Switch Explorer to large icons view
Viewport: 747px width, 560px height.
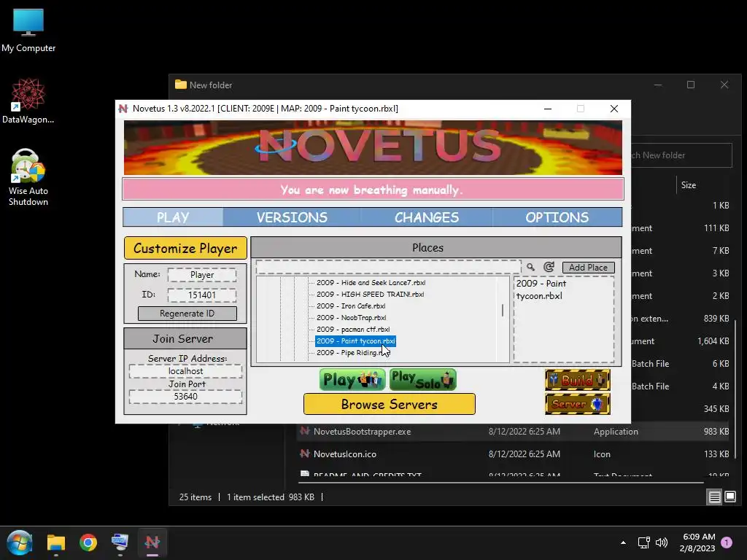click(730, 497)
